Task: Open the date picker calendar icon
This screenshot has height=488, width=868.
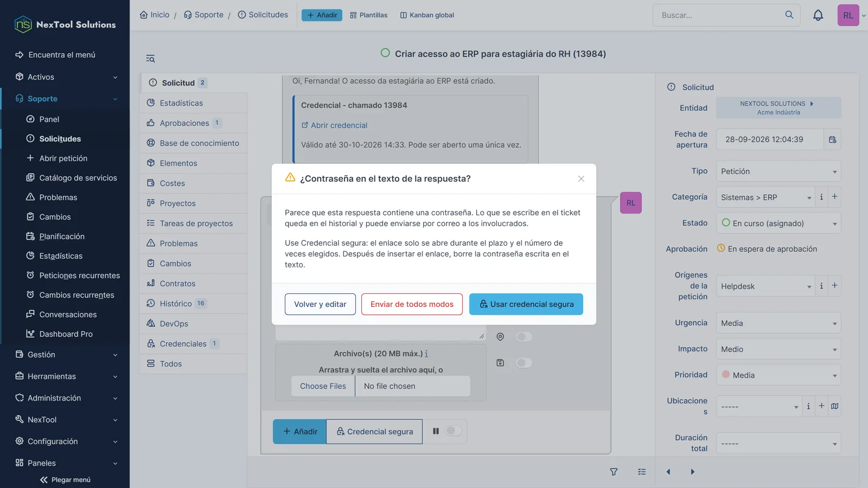Action: [832, 139]
